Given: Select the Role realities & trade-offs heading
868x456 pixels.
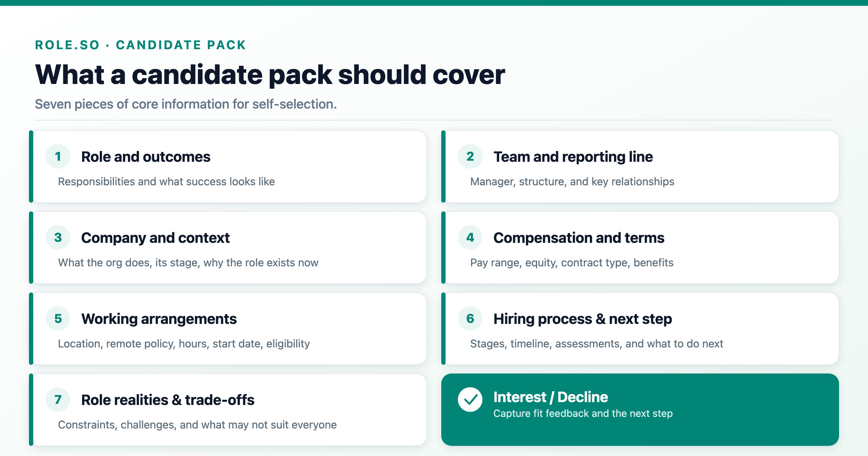Looking at the screenshot, I should pos(168,400).
